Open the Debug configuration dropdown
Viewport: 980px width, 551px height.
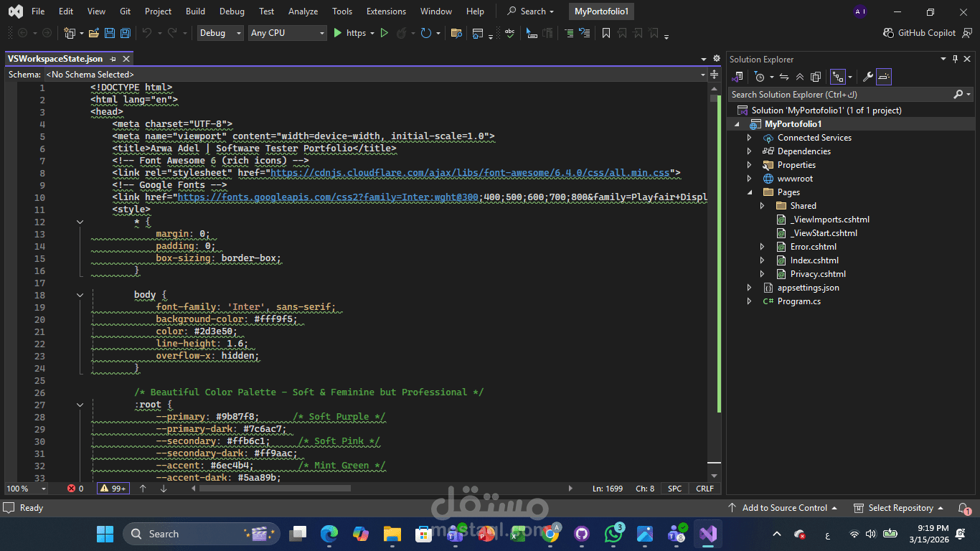point(220,33)
